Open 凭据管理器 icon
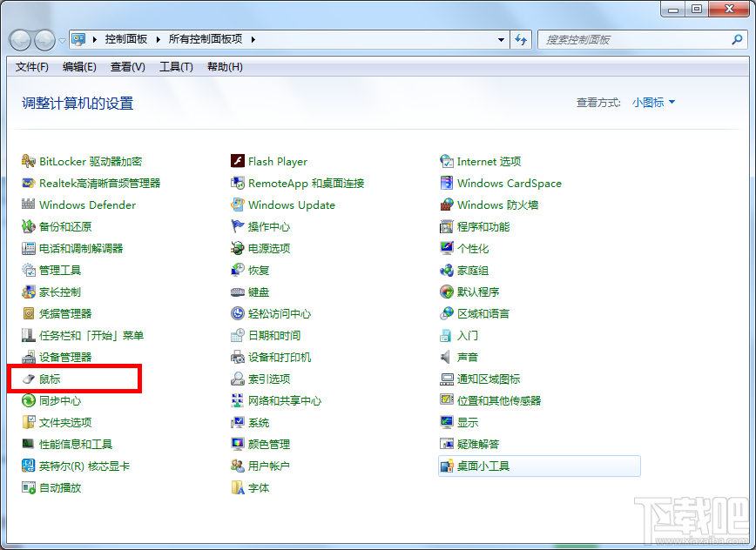This screenshot has width=756, height=550. (x=29, y=313)
